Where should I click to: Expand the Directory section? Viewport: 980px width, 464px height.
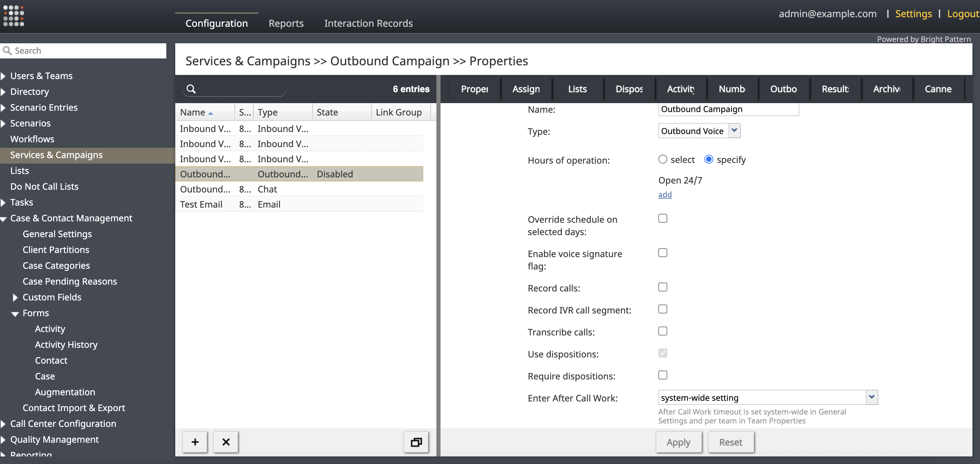pyautogui.click(x=3, y=92)
